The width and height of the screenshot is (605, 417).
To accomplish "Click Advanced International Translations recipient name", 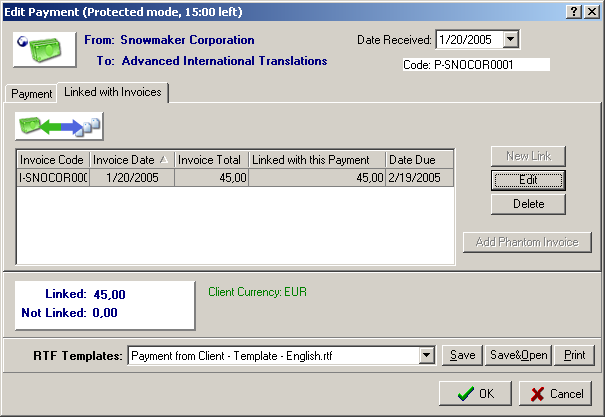I will coord(225,61).
